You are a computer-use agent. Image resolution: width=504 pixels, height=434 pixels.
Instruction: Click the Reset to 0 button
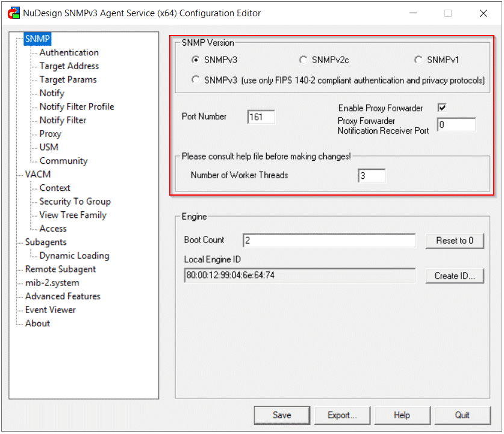(455, 241)
